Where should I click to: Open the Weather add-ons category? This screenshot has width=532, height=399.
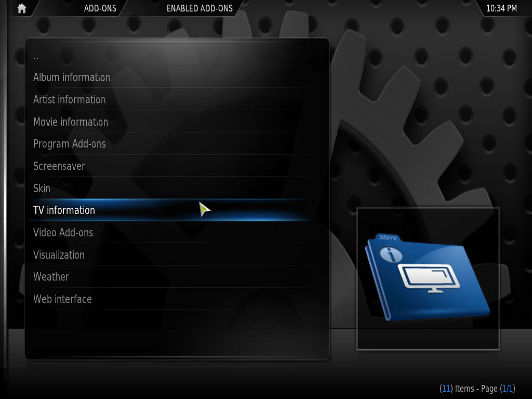click(170, 277)
